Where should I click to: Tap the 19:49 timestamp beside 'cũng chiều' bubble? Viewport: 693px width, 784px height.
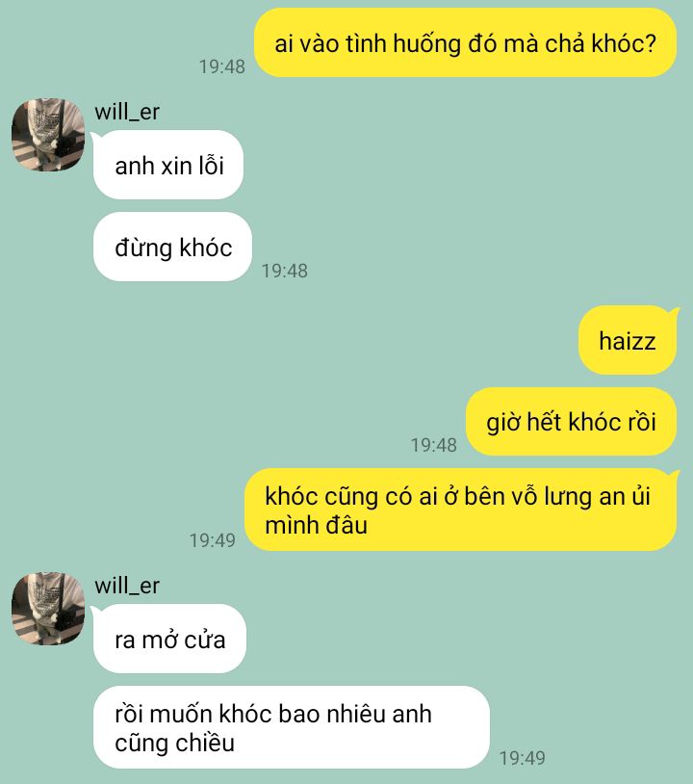tap(523, 758)
